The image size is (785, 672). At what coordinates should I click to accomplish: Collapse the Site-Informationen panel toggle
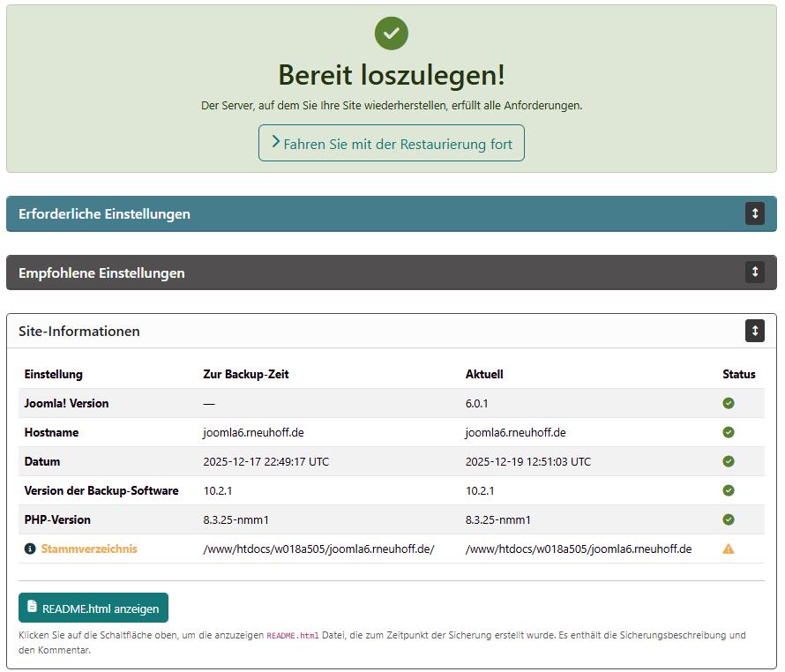pos(754,331)
